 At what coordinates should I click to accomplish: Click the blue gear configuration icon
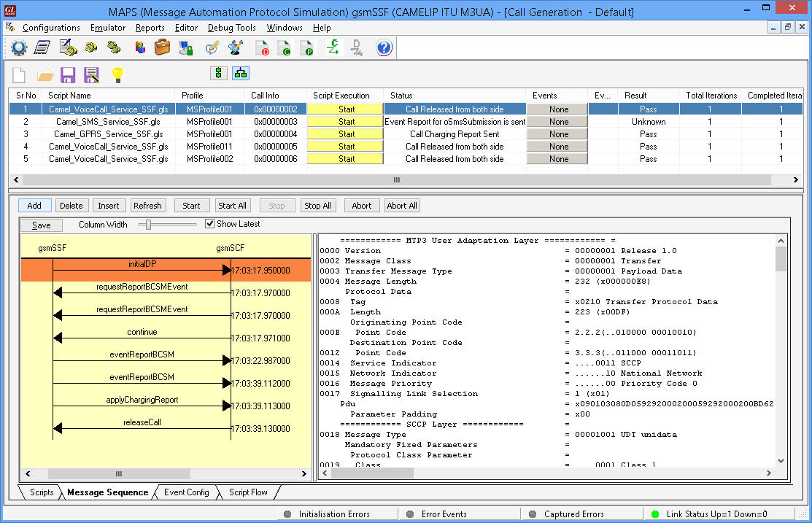tap(19, 48)
